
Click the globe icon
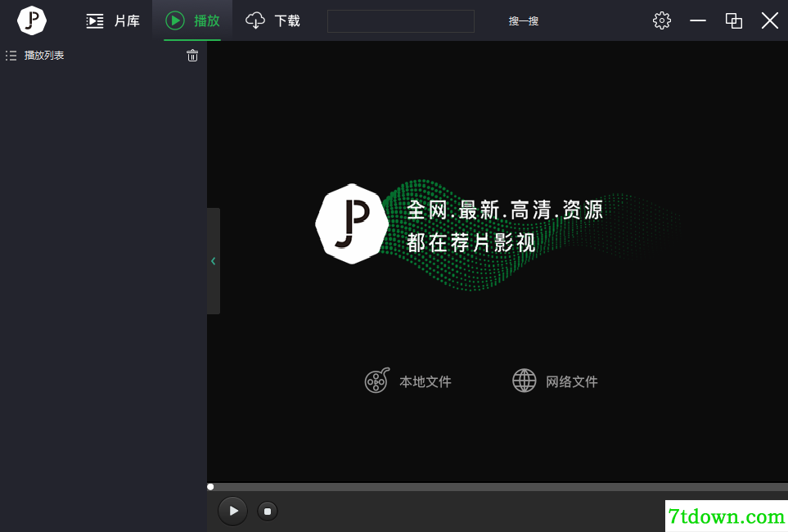click(x=525, y=381)
